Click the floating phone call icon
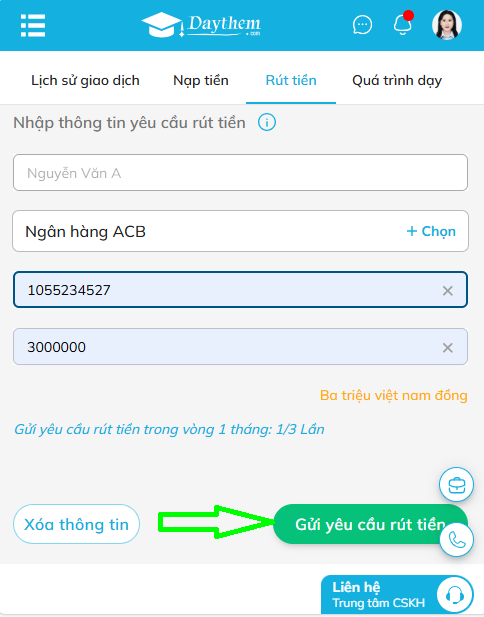 [456, 539]
